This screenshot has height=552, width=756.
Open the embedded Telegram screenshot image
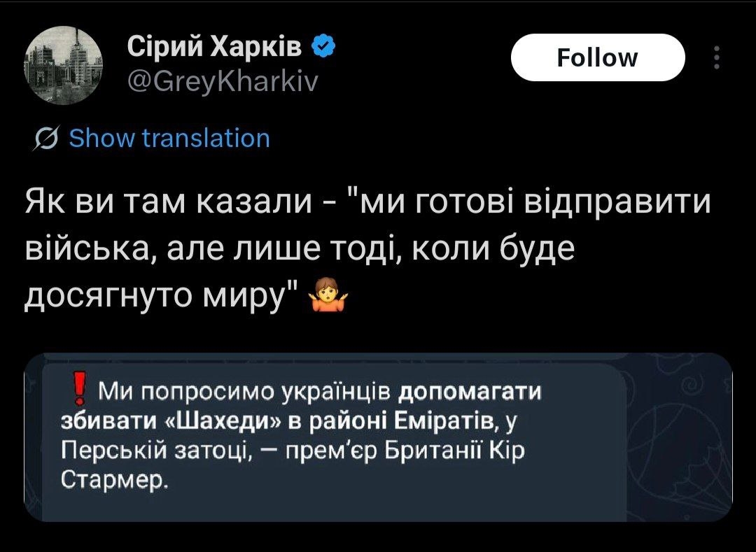pyautogui.click(x=378, y=437)
